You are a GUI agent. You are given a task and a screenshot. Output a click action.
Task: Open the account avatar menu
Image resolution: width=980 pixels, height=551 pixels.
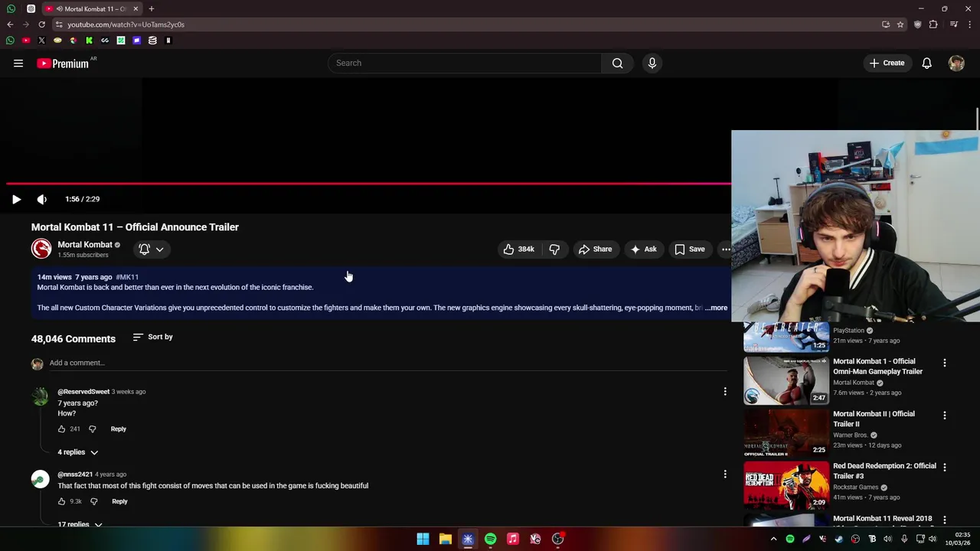coord(956,63)
